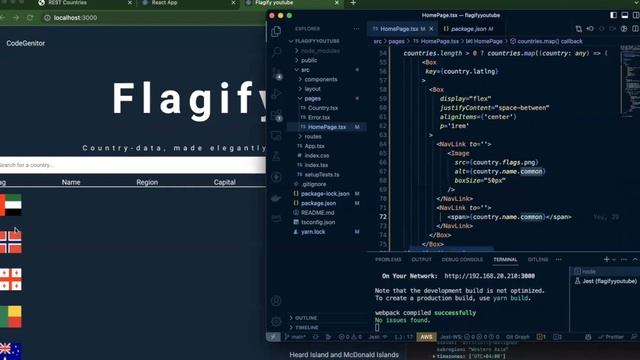Image resolution: width=640 pixels, height=360 pixels.
Task: Expand the OUTLINE section
Action: coord(306,318)
